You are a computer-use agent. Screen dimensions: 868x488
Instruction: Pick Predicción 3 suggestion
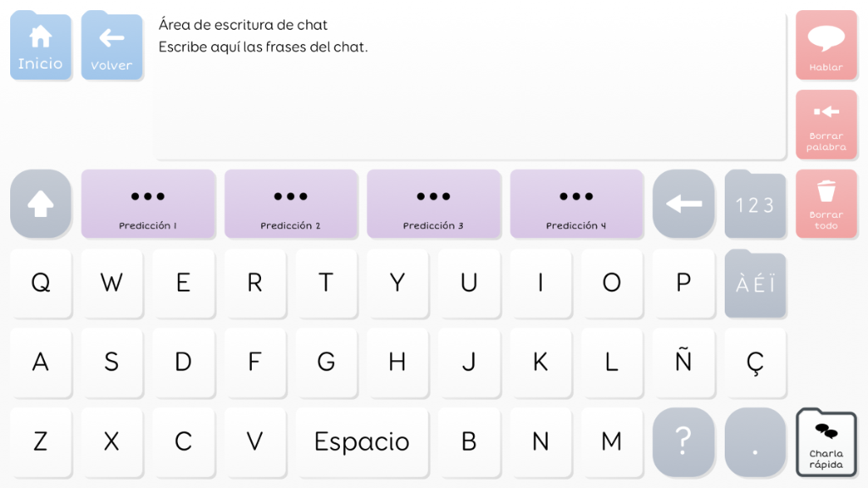[x=433, y=204]
